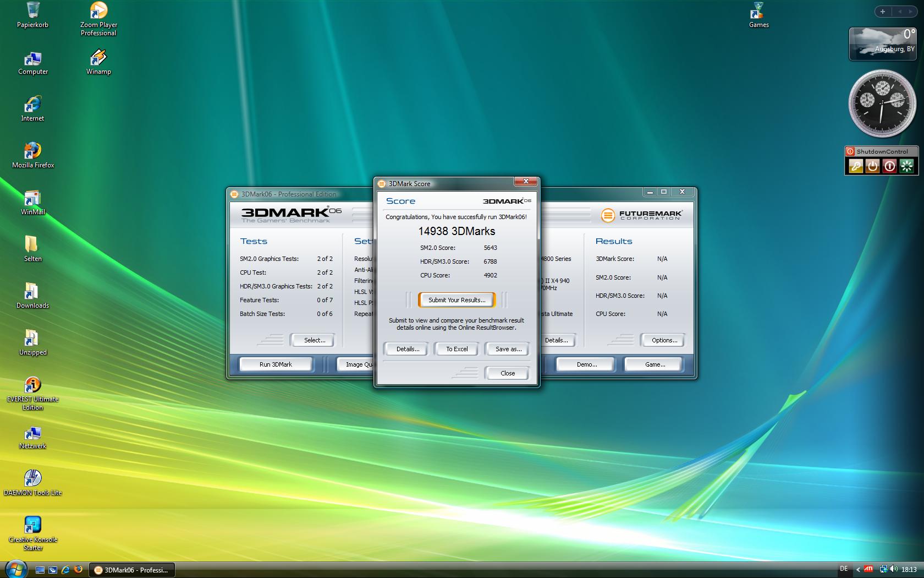Click the analog clock gadget
This screenshot has width=924, height=578.
882,103
